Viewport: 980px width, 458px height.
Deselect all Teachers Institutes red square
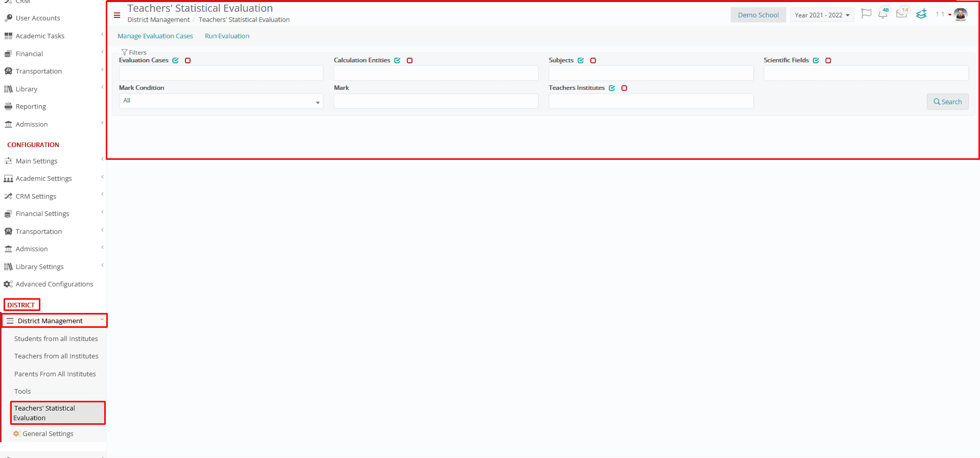coord(624,88)
